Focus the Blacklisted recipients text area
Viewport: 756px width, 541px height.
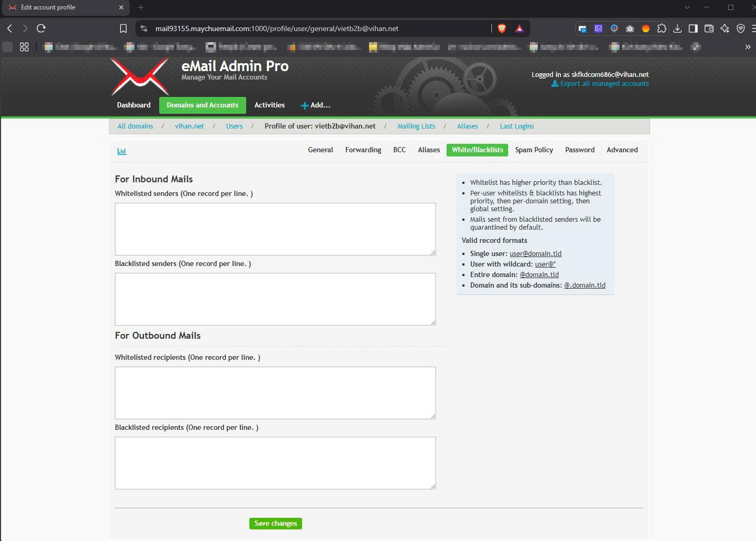pos(275,463)
